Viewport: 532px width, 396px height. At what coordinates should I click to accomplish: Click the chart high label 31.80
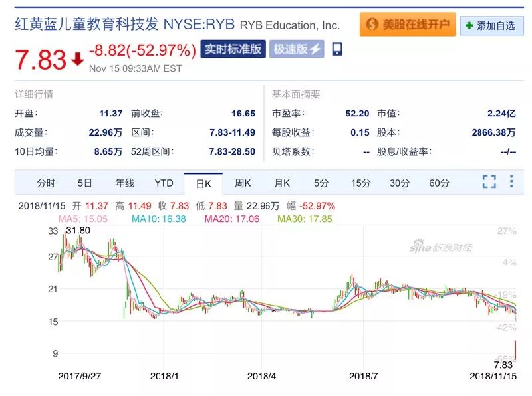[x=78, y=230]
